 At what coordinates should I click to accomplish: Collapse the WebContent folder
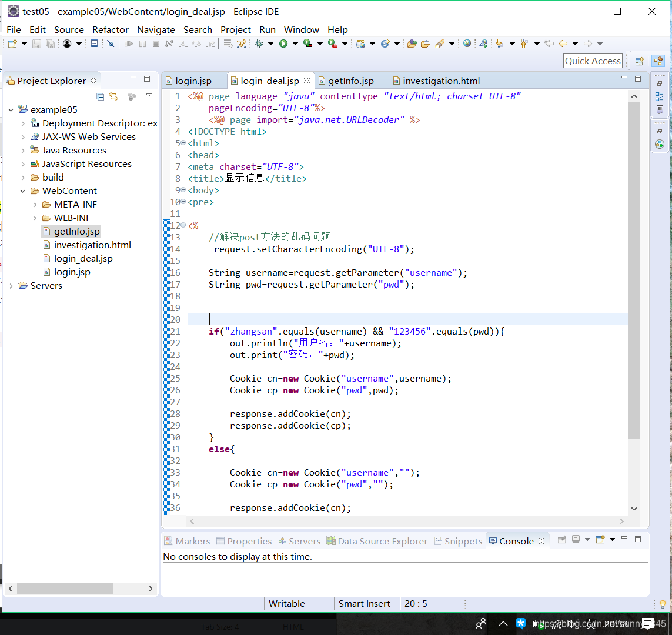pyautogui.click(x=23, y=191)
